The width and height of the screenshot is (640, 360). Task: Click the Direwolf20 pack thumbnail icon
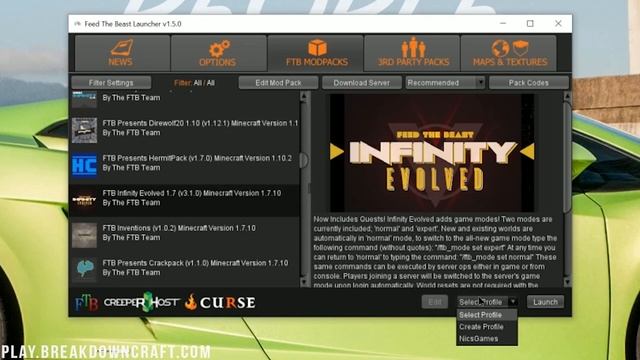click(84, 130)
